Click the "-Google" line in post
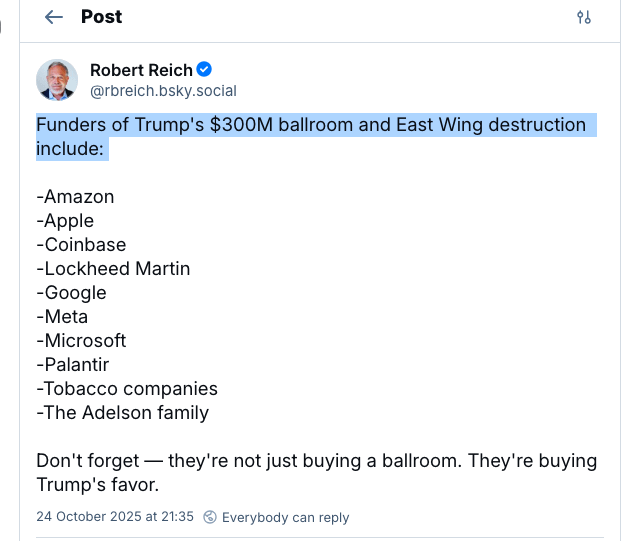623x541 pixels. coord(71,293)
